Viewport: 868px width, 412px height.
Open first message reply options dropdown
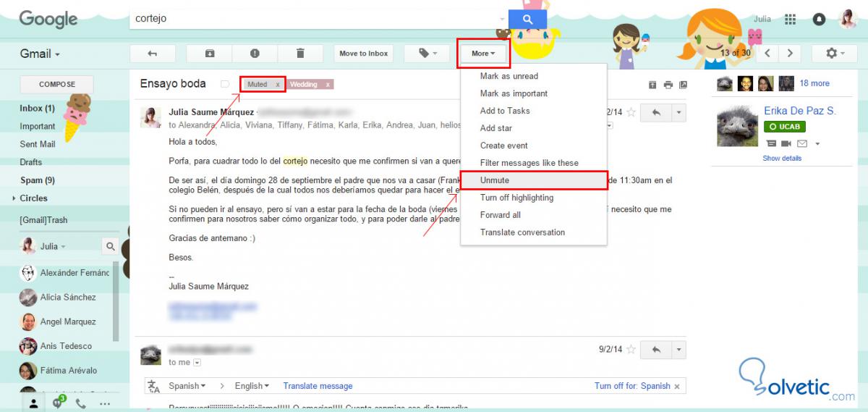coord(678,112)
